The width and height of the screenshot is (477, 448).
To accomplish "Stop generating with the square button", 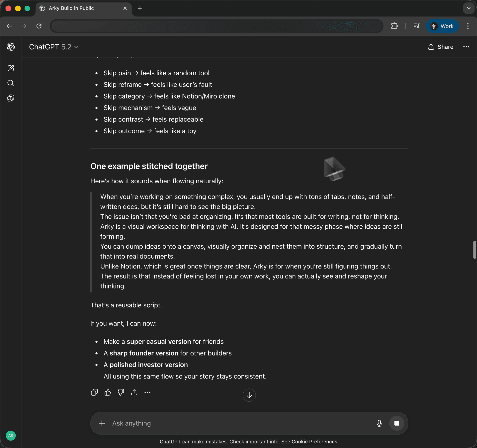I will 397,423.
